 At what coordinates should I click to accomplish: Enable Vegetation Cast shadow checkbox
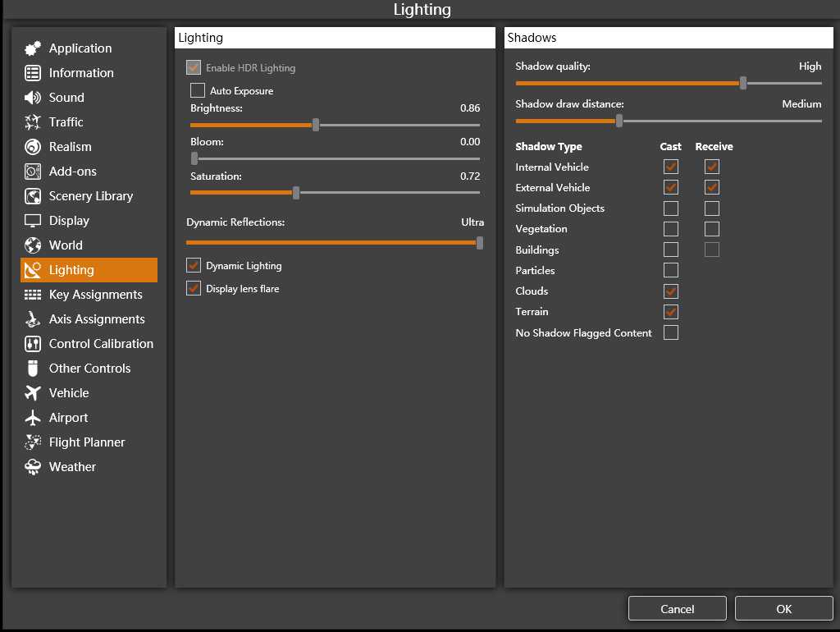[671, 229]
